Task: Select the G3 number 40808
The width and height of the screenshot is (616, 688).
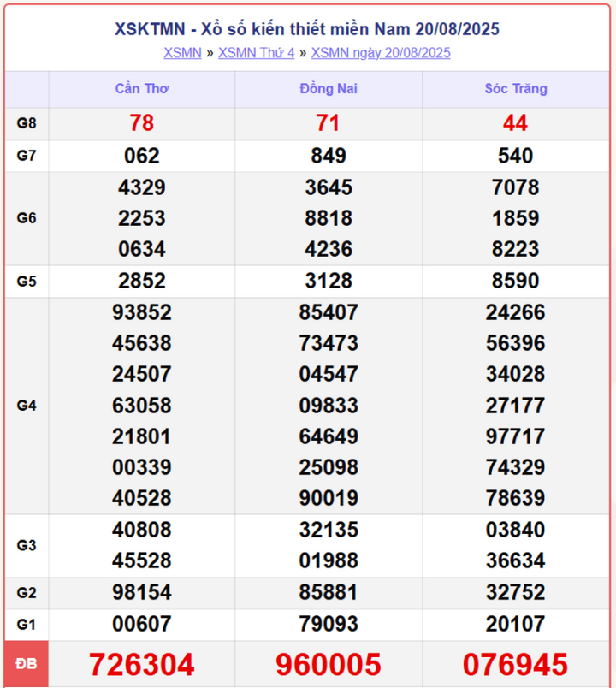Action: point(142,530)
